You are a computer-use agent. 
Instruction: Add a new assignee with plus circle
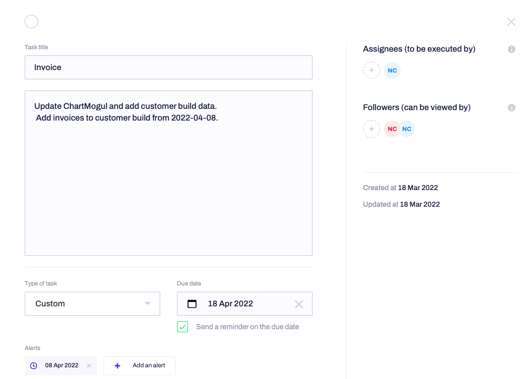pos(372,70)
